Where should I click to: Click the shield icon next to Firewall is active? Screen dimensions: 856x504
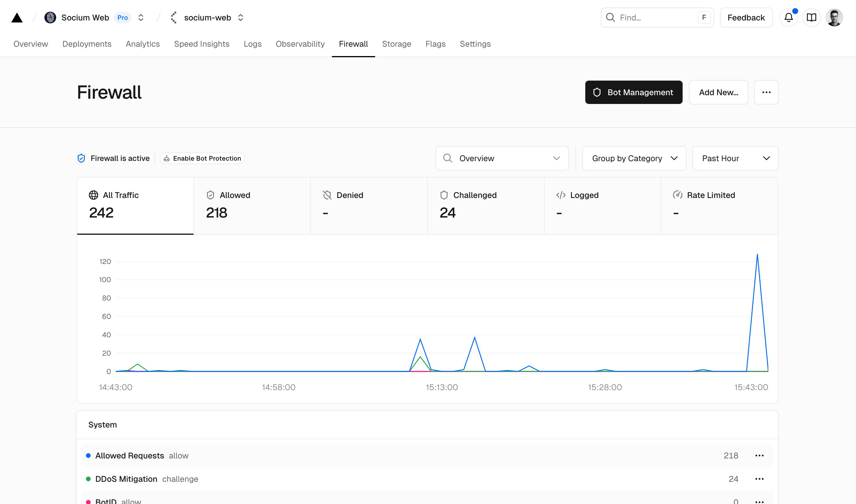(81, 158)
